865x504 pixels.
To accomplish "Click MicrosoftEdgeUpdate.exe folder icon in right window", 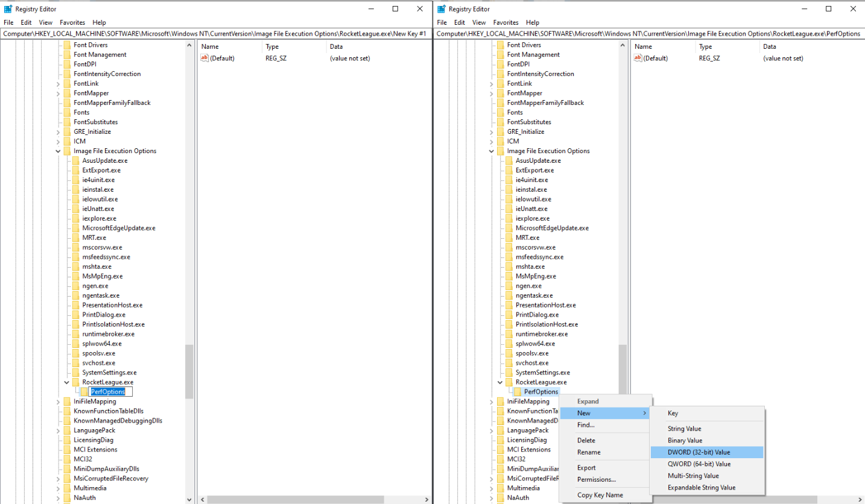I will click(509, 228).
